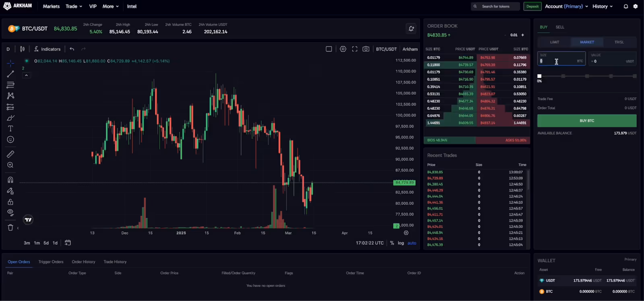Set chart range to 5d

(46, 243)
